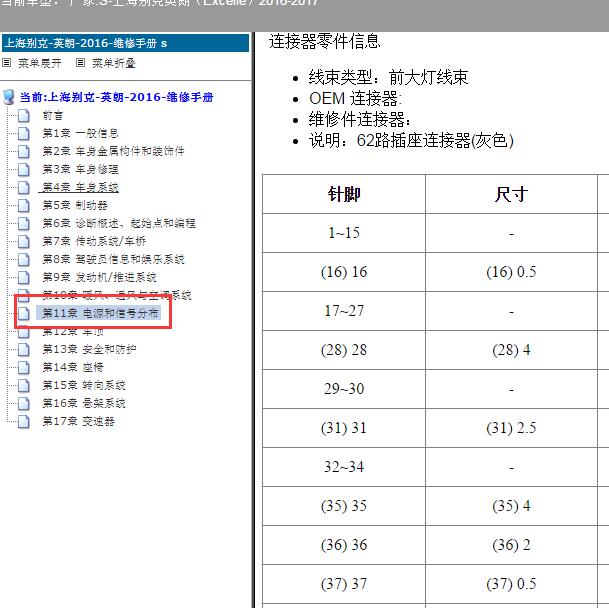Click the page icon next to 前言
The height and width of the screenshot is (608, 609).
click(x=24, y=115)
